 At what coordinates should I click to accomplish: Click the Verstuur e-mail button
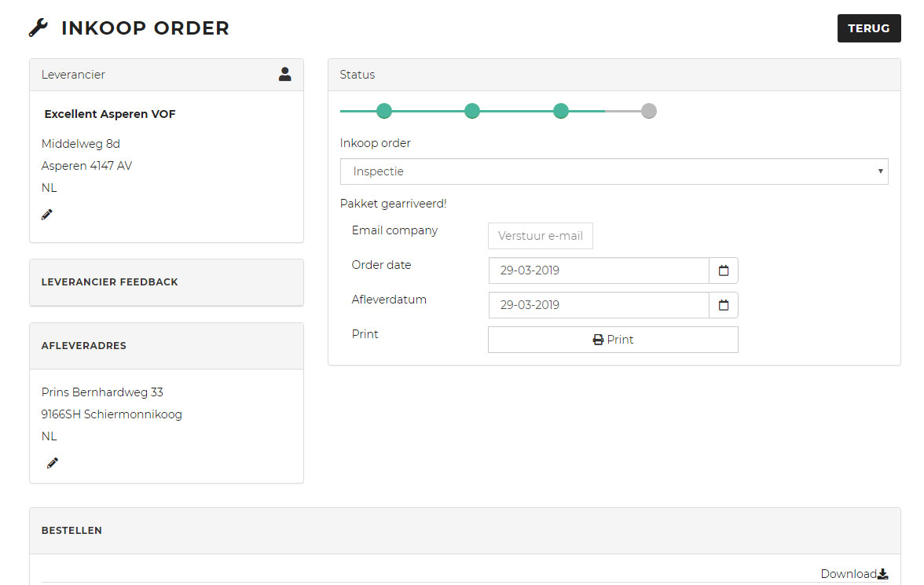click(x=541, y=236)
